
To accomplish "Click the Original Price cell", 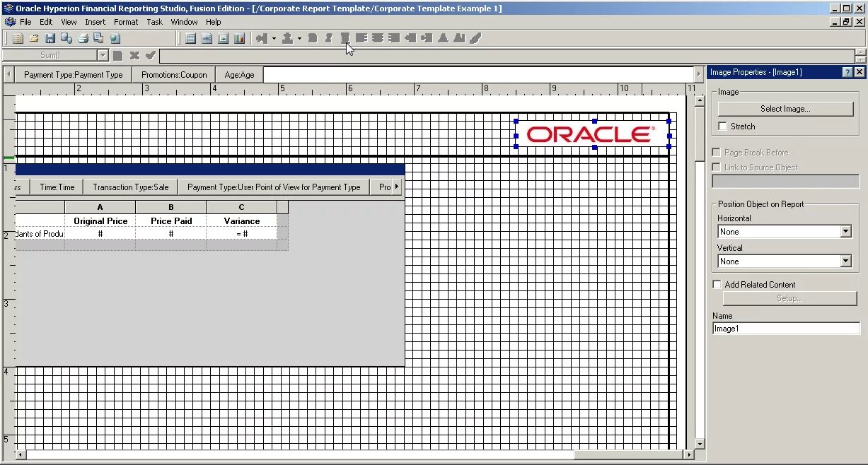I will click(100, 221).
